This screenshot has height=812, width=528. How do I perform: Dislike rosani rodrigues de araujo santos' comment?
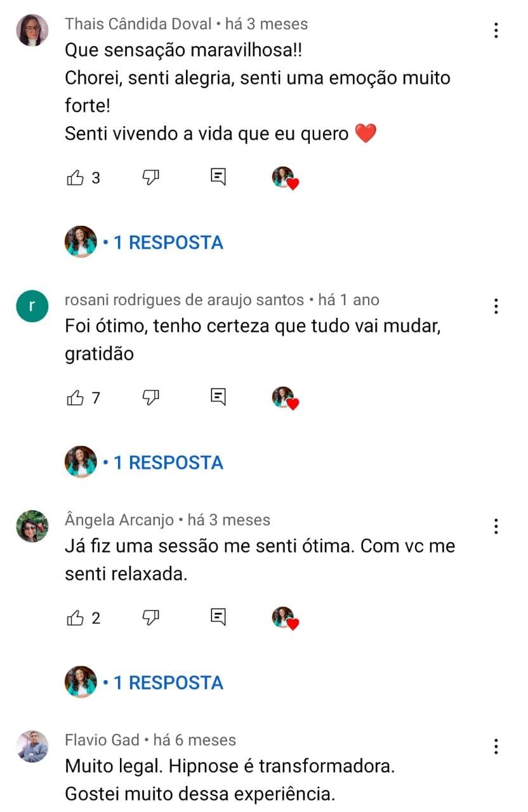click(150, 398)
